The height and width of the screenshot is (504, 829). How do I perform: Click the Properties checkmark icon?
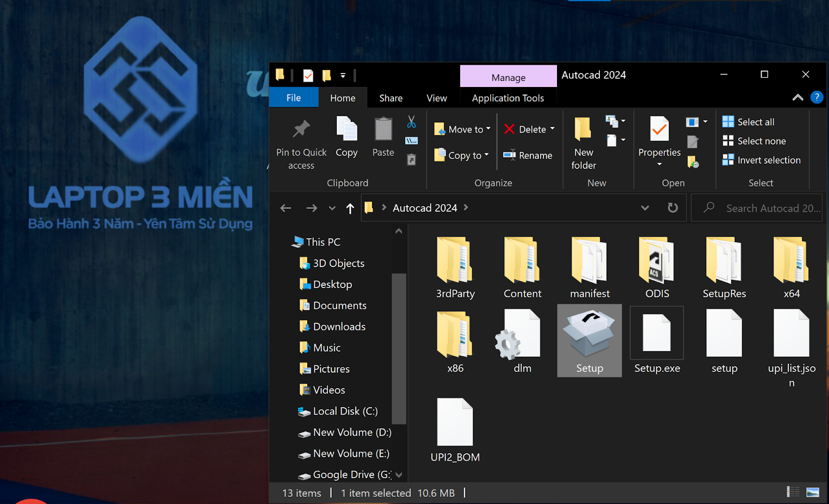(x=659, y=128)
